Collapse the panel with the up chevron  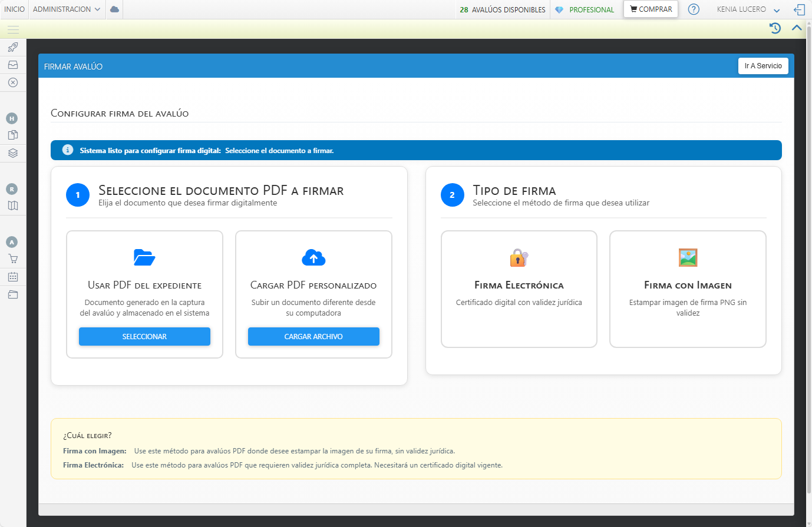797,28
